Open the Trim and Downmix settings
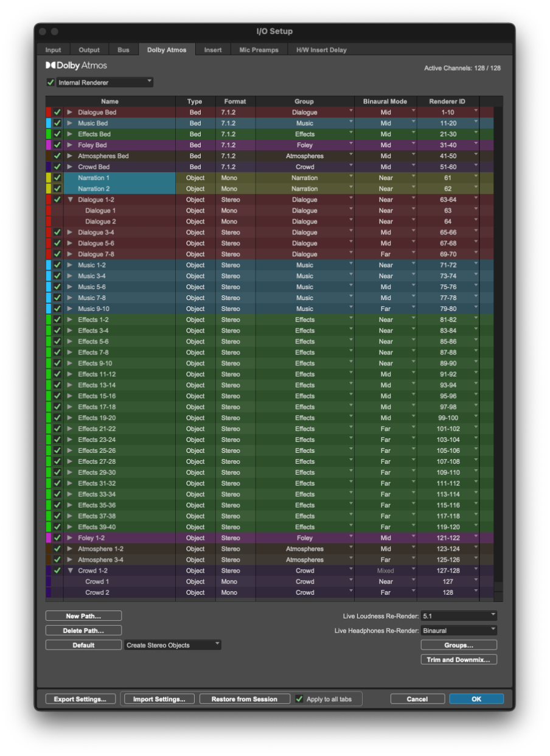This screenshot has width=550, height=756. tap(458, 659)
